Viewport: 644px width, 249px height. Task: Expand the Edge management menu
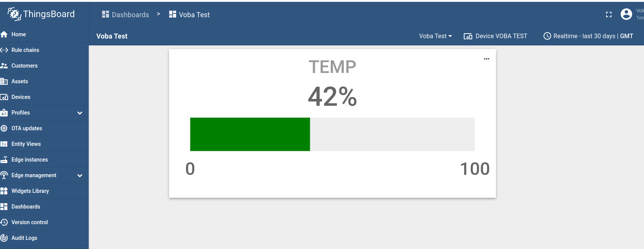pos(80,175)
